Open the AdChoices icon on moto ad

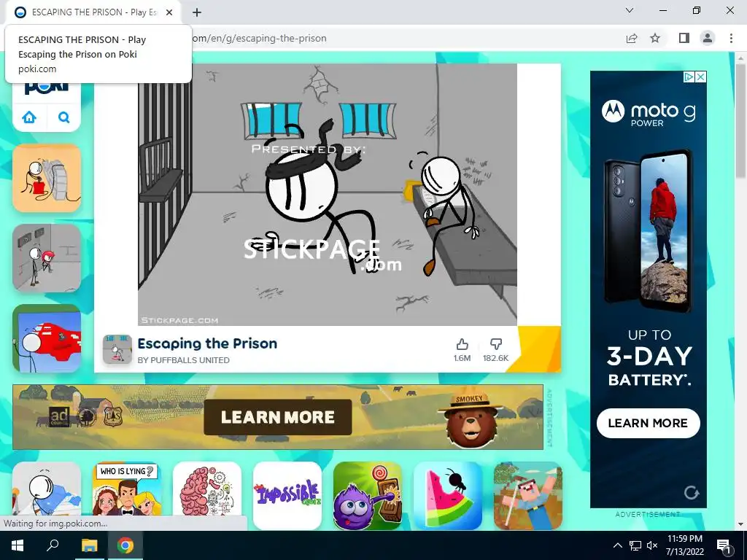click(689, 77)
